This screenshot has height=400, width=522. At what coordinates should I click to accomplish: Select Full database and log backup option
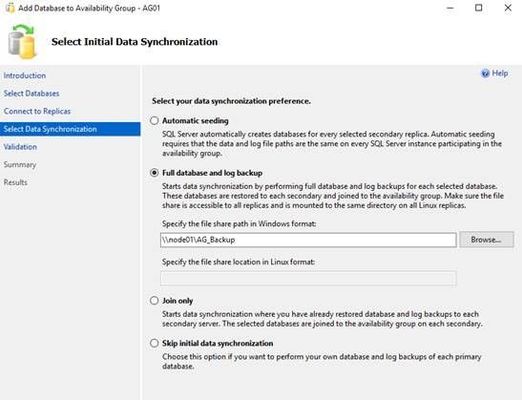(154, 173)
